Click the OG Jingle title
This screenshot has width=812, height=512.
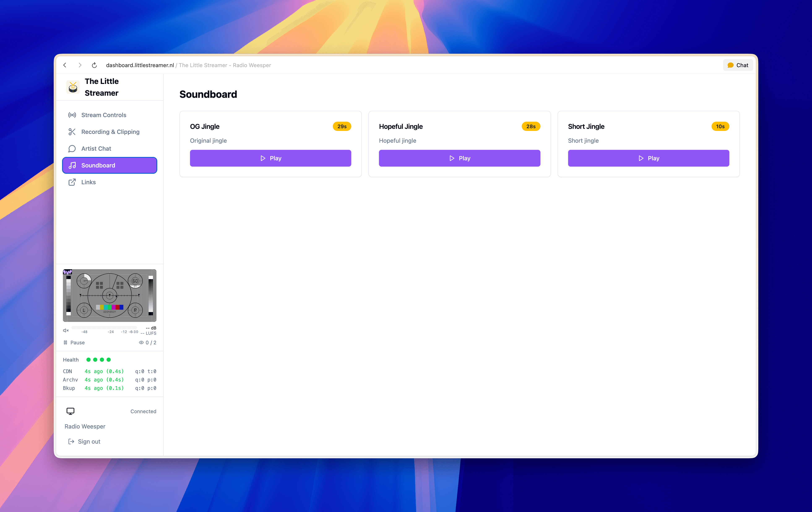coord(205,127)
